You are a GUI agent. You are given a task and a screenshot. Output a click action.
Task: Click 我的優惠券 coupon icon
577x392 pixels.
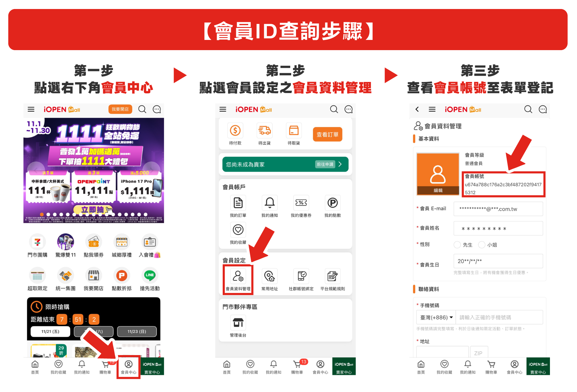click(301, 203)
